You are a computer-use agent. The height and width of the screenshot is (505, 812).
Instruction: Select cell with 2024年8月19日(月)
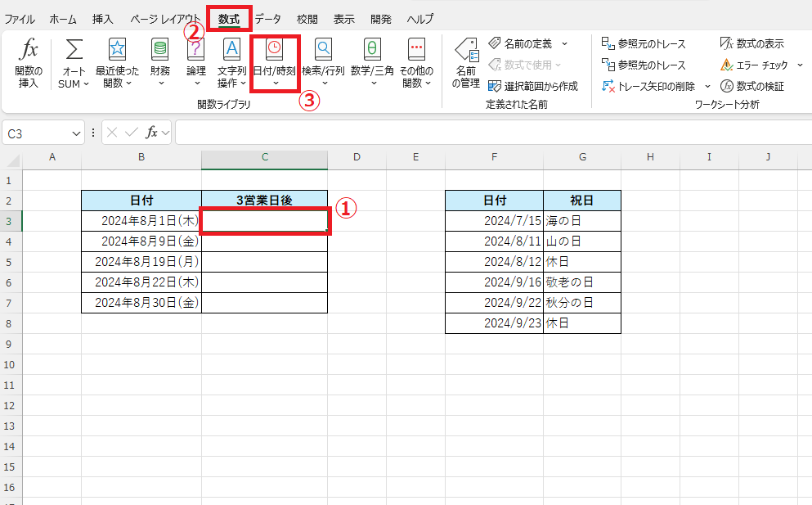pyautogui.click(x=141, y=262)
